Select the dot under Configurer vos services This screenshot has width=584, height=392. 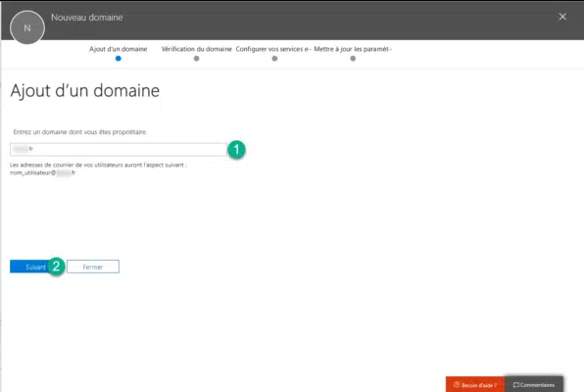click(274, 59)
